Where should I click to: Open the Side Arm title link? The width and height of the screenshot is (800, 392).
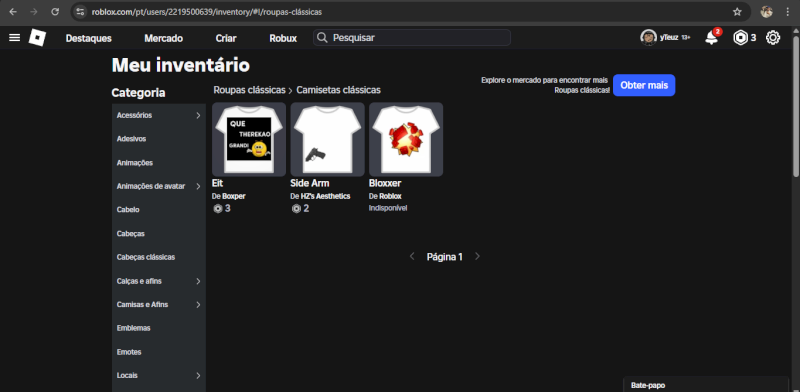(310, 183)
